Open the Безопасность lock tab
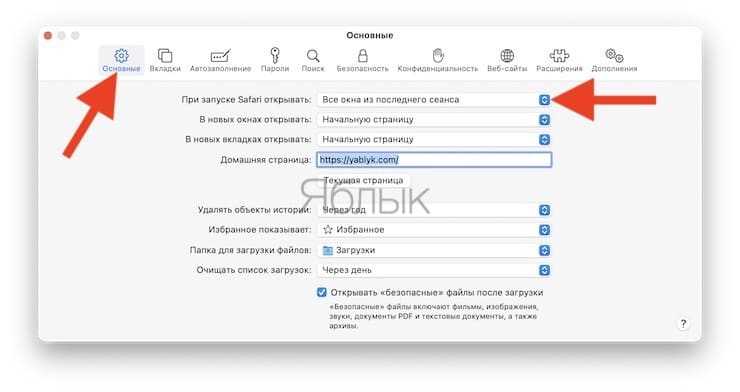Image resolution: width=740 pixels, height=392 pixels. tap(362, 60)
